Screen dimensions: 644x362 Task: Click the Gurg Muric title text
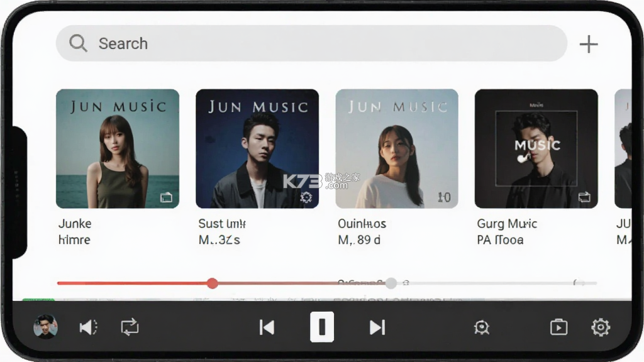tap(507, 224)
